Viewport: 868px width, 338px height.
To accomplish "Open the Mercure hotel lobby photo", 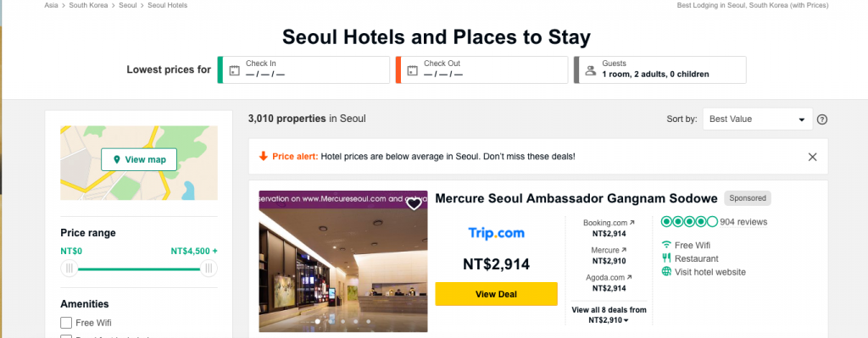I will click(x=343, y=261).
